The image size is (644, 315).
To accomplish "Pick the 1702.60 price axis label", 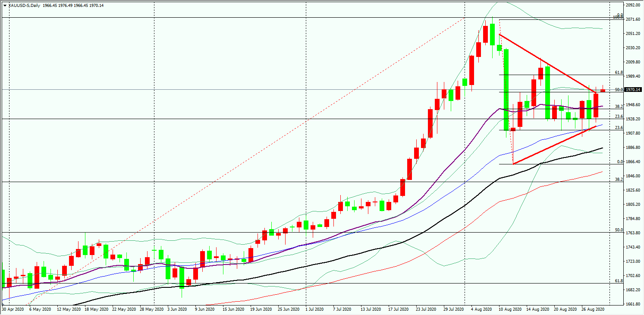I will pos(633,276).
